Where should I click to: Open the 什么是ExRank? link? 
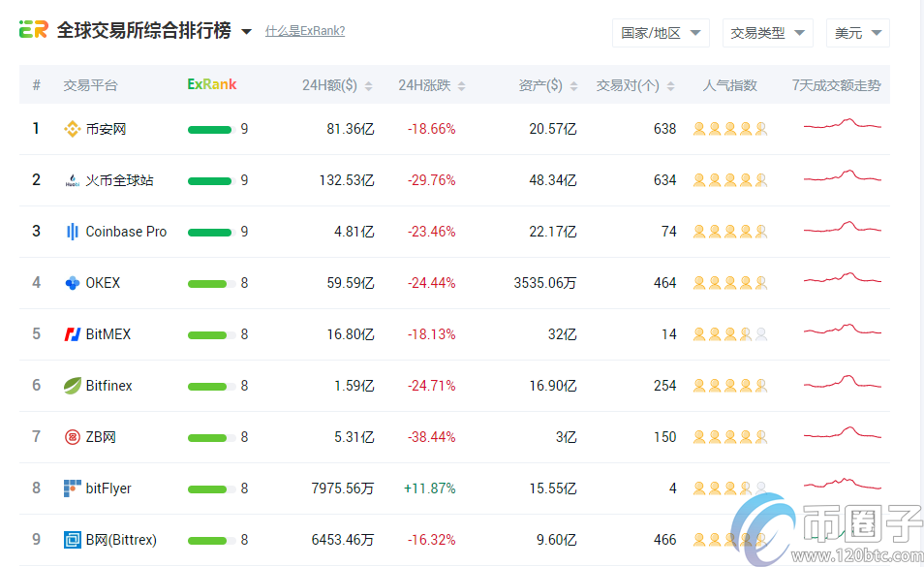[305, 31]
